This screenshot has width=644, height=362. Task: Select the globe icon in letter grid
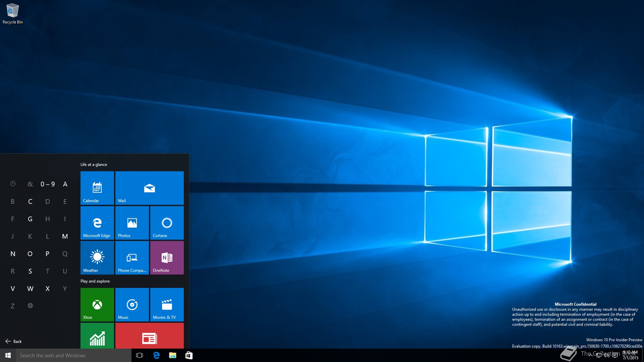point(30,306)
